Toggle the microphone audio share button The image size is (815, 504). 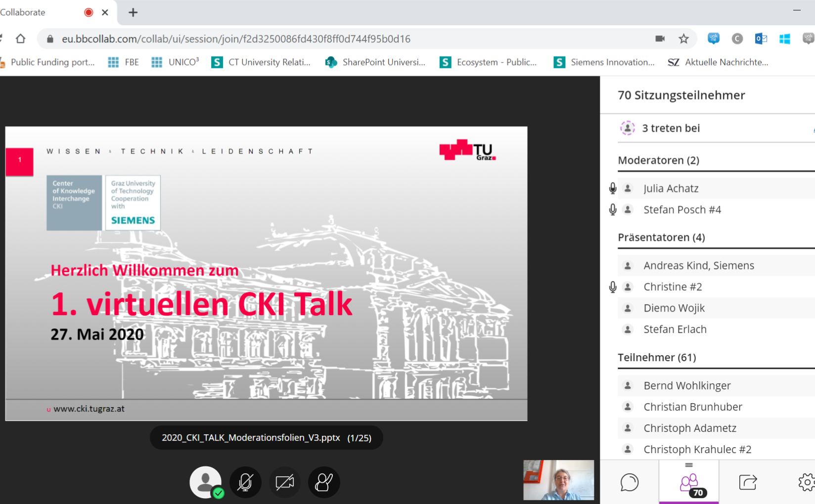tap(245, 482)
